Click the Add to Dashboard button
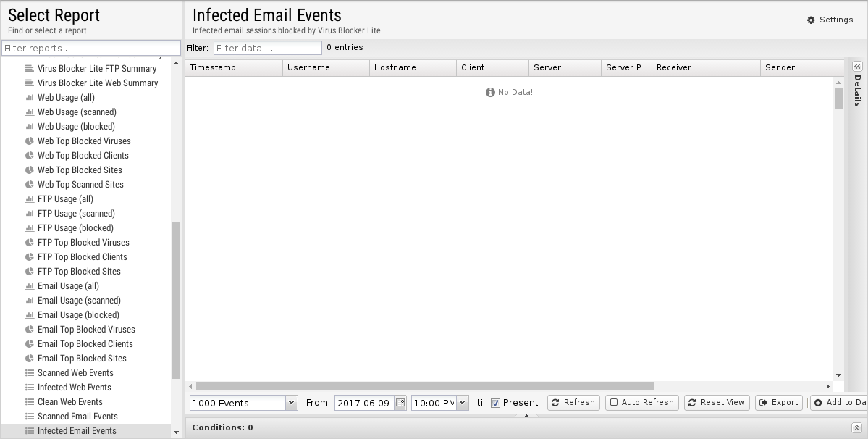This screenshot has width=868, height=439. pos(838,403)
